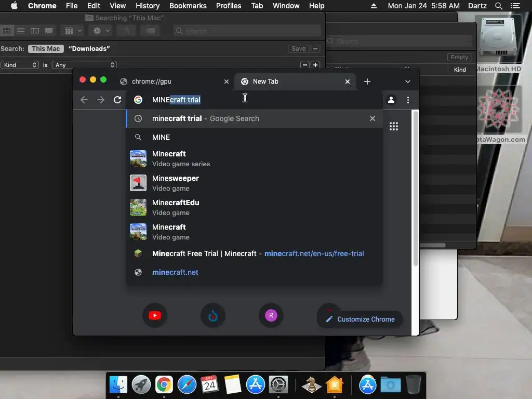Open the File menu
This screenshot has height=399, width=532.
pyautogui.click(x=72, y=6)
